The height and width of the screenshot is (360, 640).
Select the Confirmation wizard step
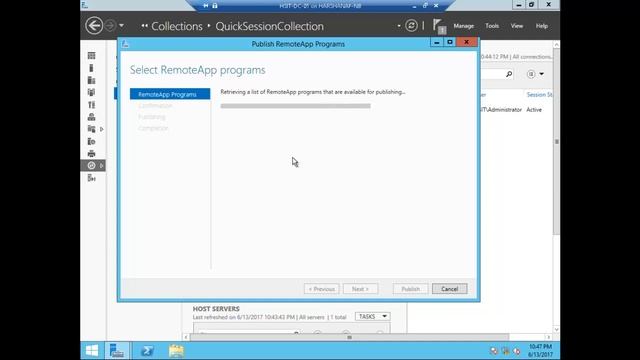click(x=155, y=106)
